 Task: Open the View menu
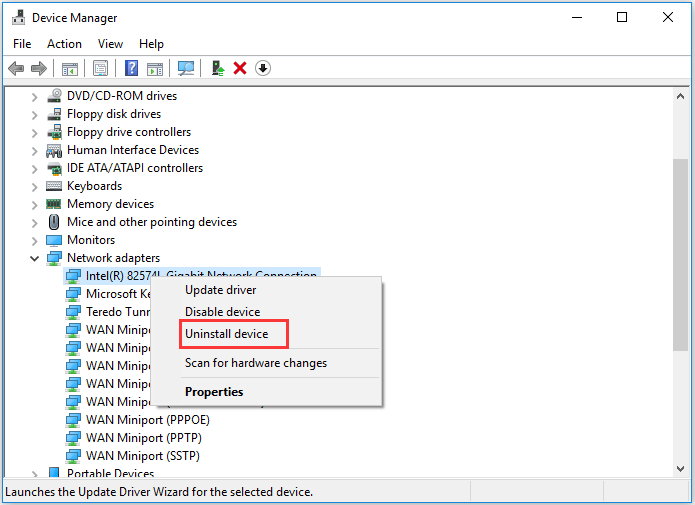point(110,44)
